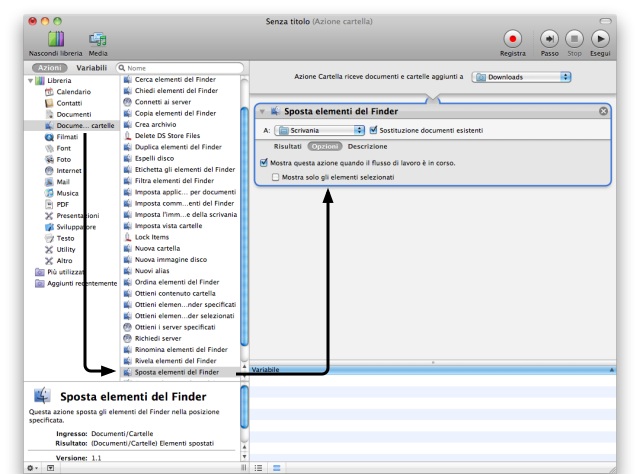Select the Font library category

63,148
